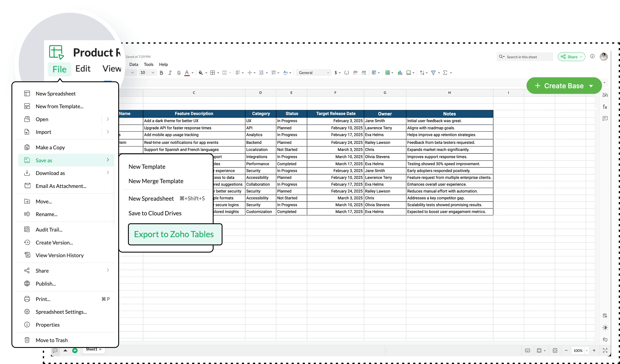Image resolution: width=620 pixels, height=364 pixels.
Task: Zoom in with the plus button
Action: pyautogui.click(x=594, y=351)
